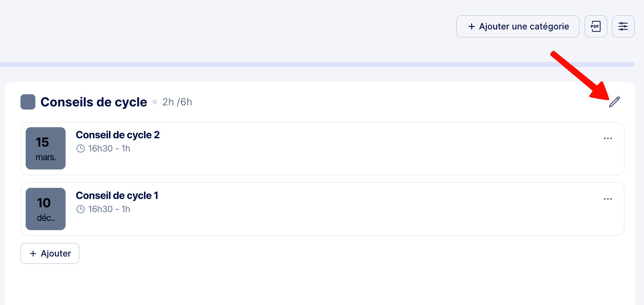644x305 pixels.
Task: Open the three-dot menu for Conseil de cycle 1
Action: (x=608, y=199)
